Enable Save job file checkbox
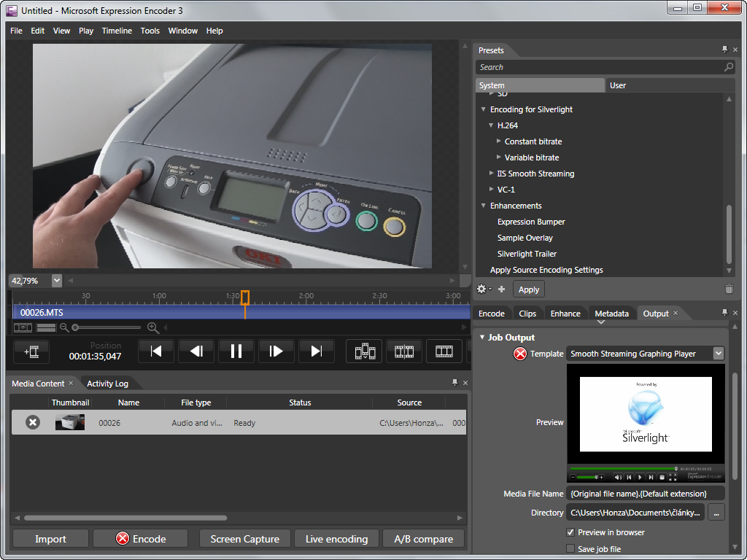This screenshot has height=560, width=747. tap(570, 548)
